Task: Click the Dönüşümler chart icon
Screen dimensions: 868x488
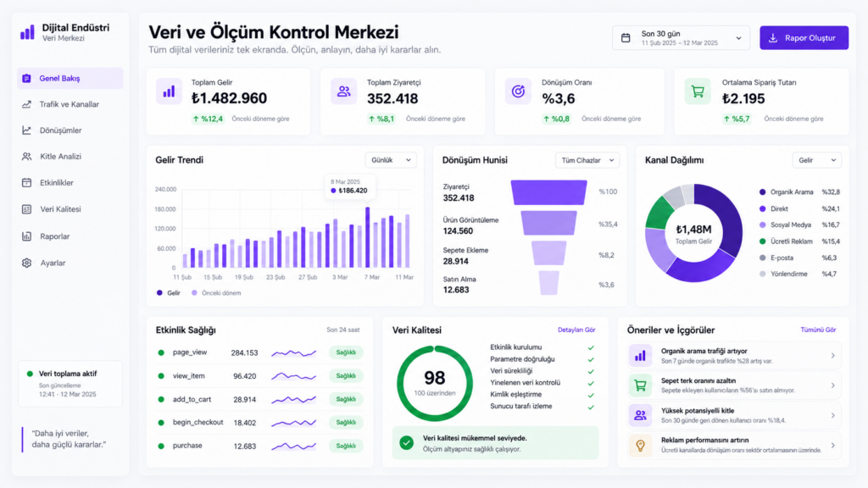Action: click(x=26, y=130)
